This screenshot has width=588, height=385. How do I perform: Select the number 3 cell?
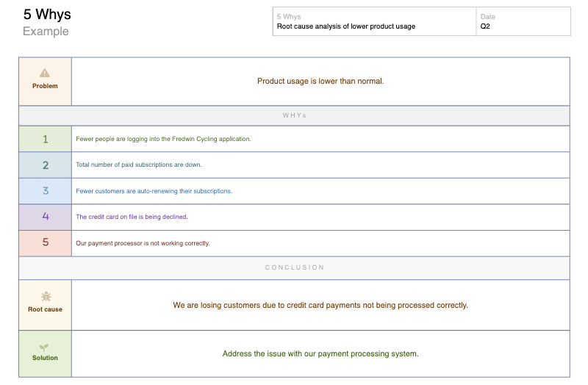[45, 191]
